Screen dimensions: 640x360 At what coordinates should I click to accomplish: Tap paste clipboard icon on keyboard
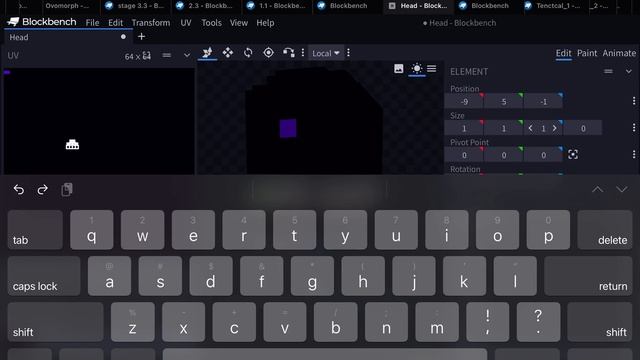pyautogui.click(x=67, y=189)
